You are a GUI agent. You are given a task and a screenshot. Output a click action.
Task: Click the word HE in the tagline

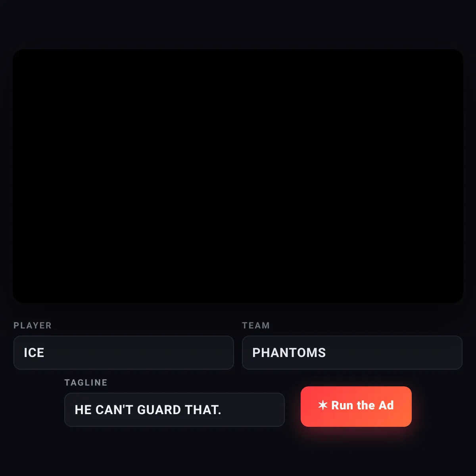(83, 410)
